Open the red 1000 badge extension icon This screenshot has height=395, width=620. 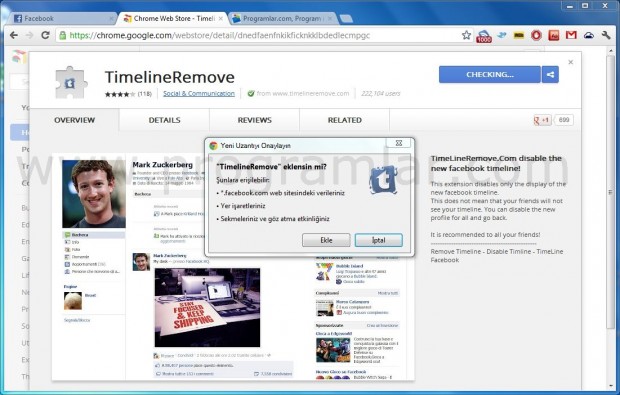pyautogui.click(x=484, y=36)
